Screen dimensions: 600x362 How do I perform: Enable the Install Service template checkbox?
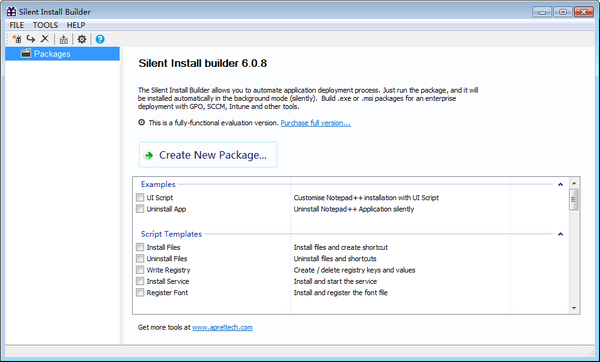pos(140,281)
